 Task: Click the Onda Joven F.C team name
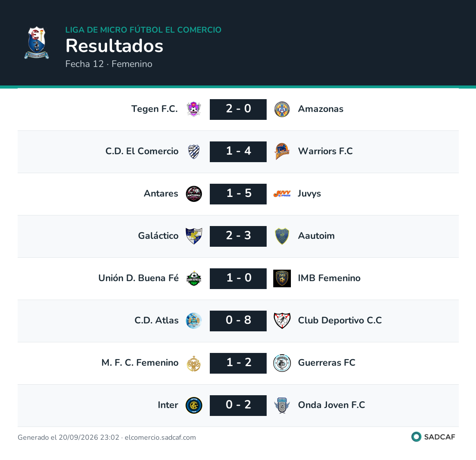click(x=331, y=405)
